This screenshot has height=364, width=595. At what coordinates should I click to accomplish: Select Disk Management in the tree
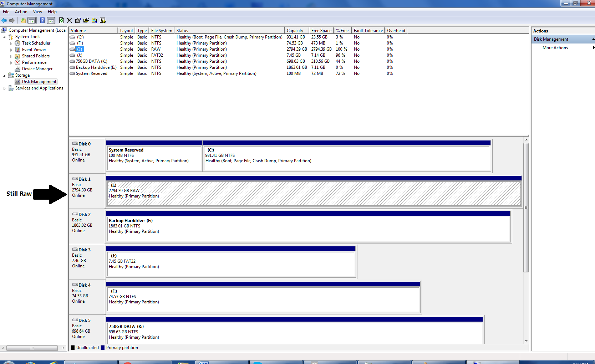click(39, 82)
